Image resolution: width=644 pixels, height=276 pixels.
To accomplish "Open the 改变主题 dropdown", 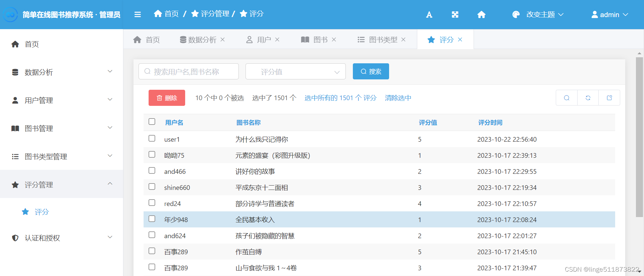I will (545, 14).
